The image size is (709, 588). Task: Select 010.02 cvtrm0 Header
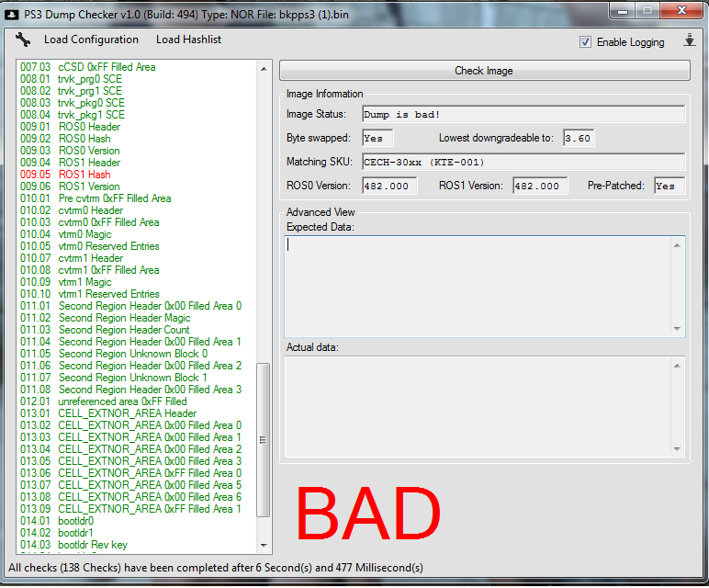[72, 210]
